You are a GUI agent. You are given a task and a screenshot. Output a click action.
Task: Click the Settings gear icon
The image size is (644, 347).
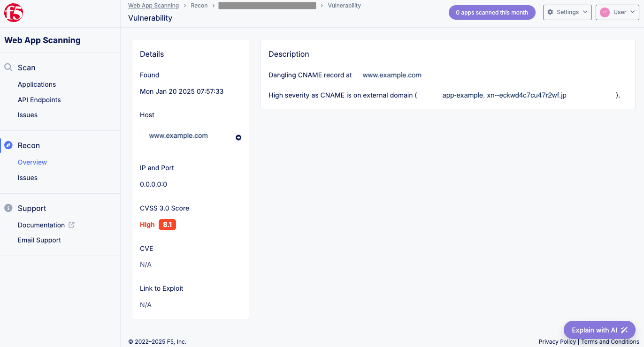tap(551, 12)
